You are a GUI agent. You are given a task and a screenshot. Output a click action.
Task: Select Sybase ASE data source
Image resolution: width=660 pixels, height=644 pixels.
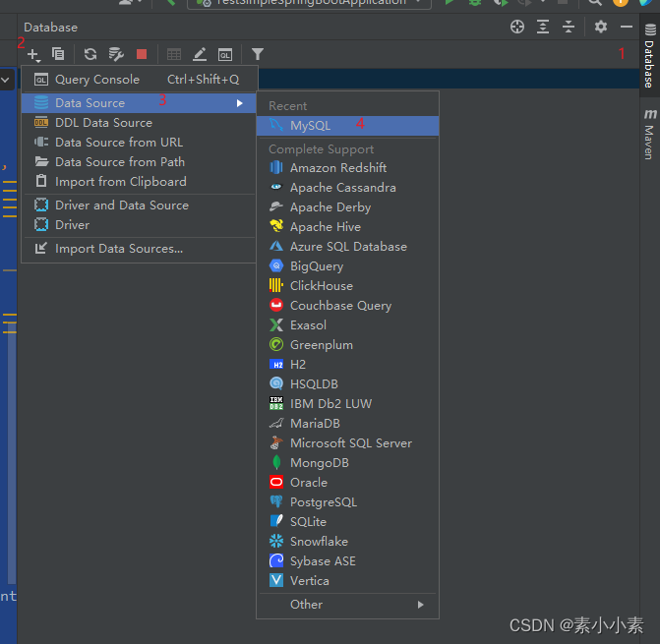click(347, 561)
